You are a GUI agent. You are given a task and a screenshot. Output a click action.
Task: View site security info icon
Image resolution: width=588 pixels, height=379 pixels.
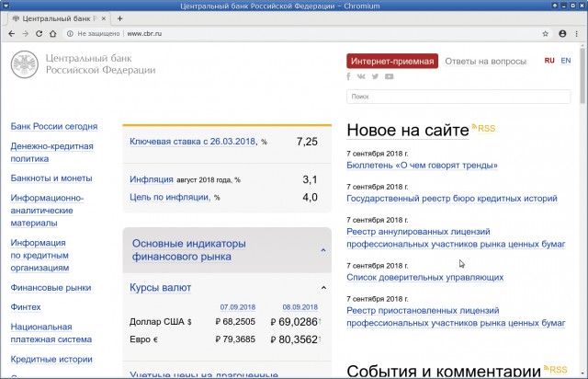tap(70, 34)
